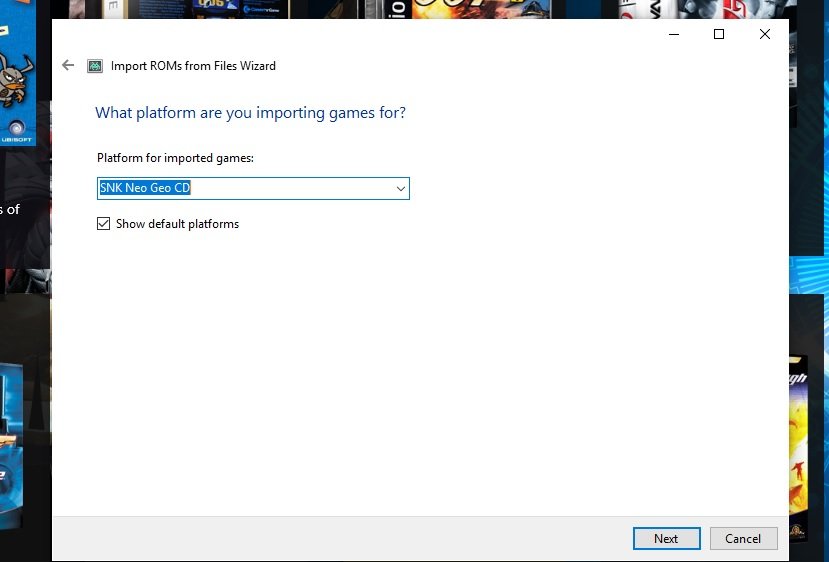The height and width of the screenshot is (562, 829).
Task: Click the 'Import ROMs from Files Wizard' title
Action: coord(193,66)
